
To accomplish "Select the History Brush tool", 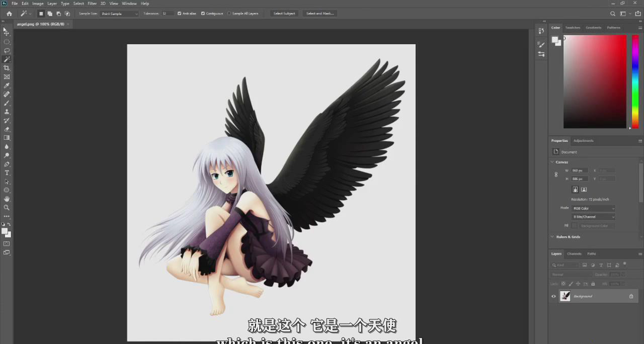I will [x=7, y=120].
